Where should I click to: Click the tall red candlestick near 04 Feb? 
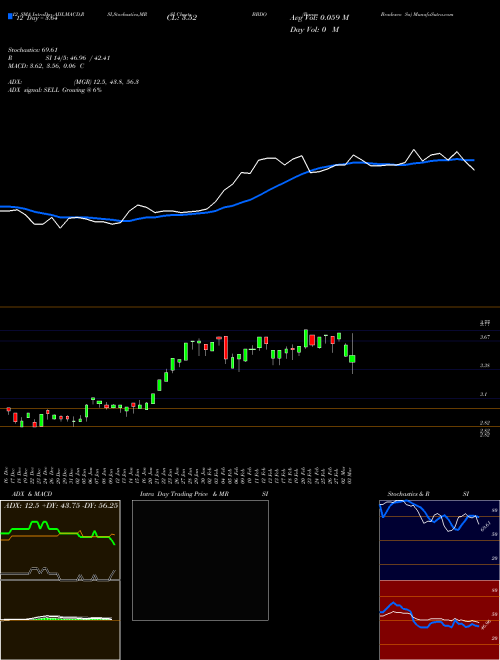tap(226, 348)
